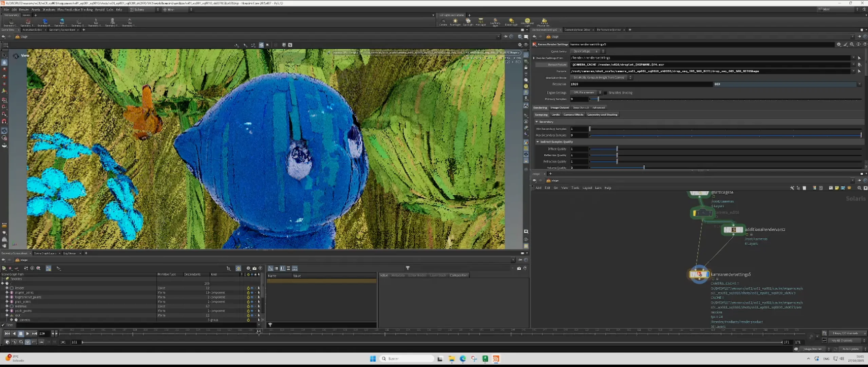Collapse the Indirect Samples Quality section
868x367 pixels.
click(x=538, y=142)
